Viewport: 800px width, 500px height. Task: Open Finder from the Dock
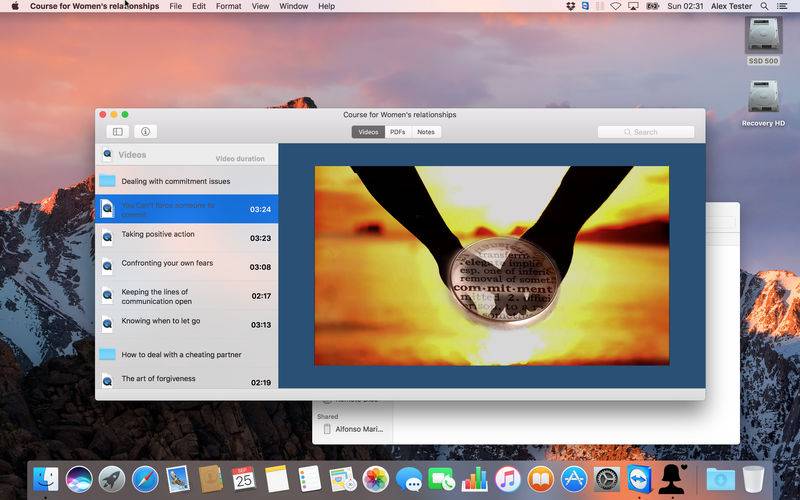46,480
